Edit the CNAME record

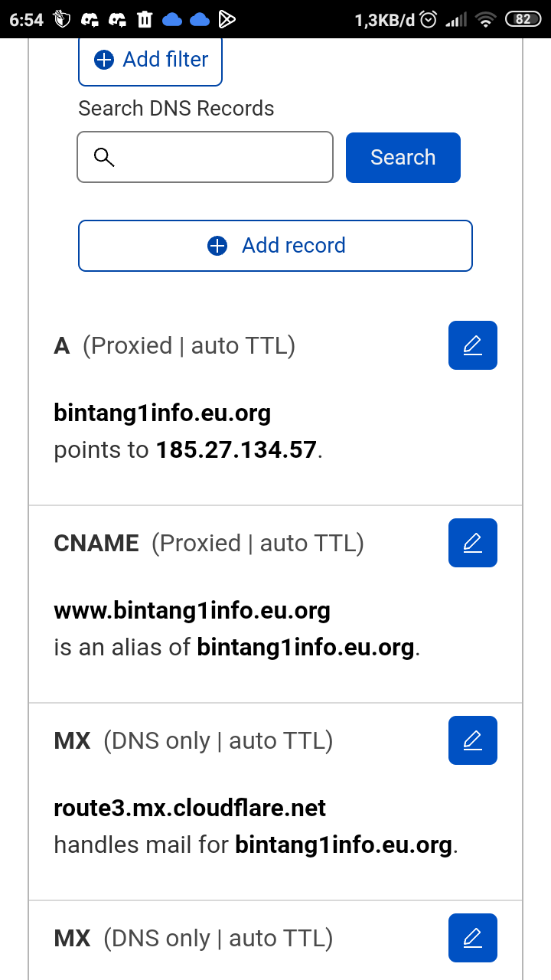coord(472,543)
